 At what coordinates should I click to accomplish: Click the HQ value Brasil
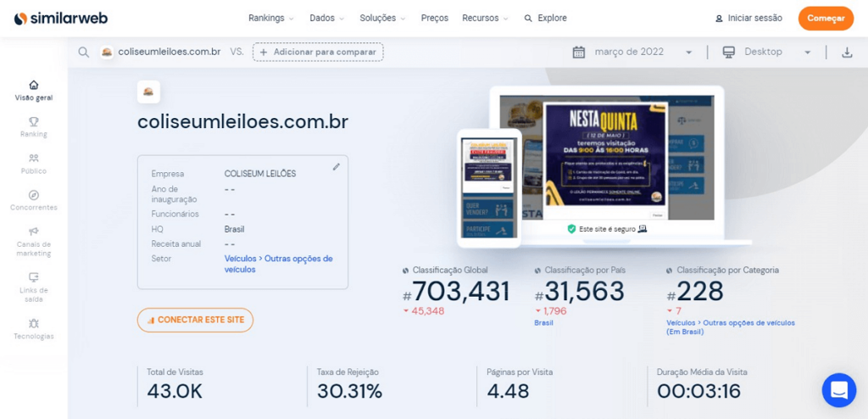234,229
